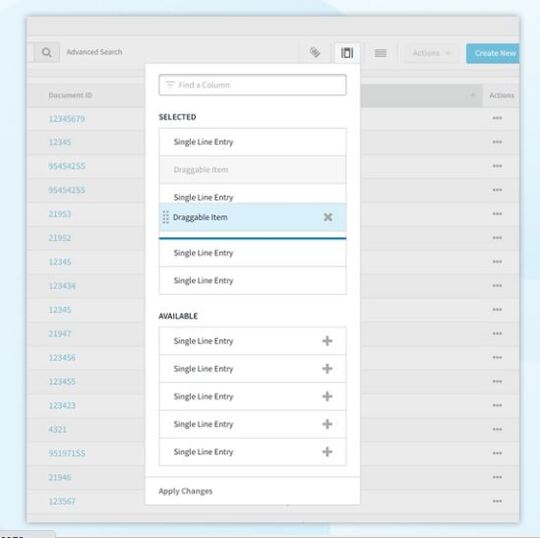Open document link 12345679
This screenshot has width=540, height=538.
(66, 119)
